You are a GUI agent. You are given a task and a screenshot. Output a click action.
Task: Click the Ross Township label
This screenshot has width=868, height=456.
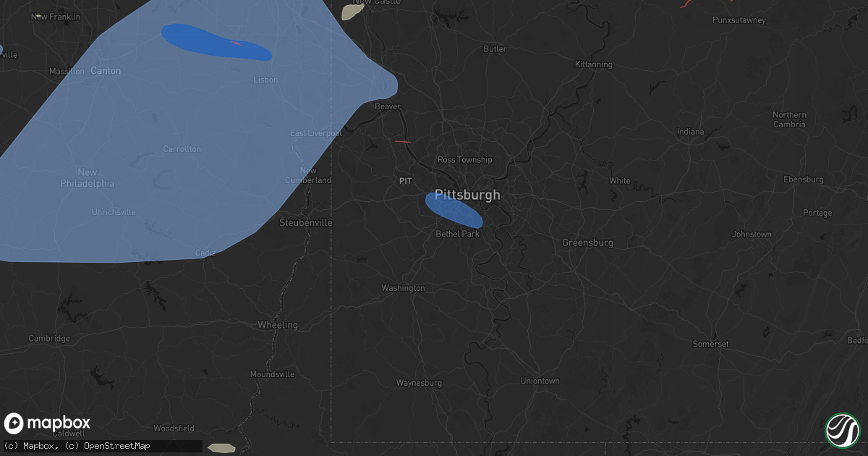[x=465, y=160]
